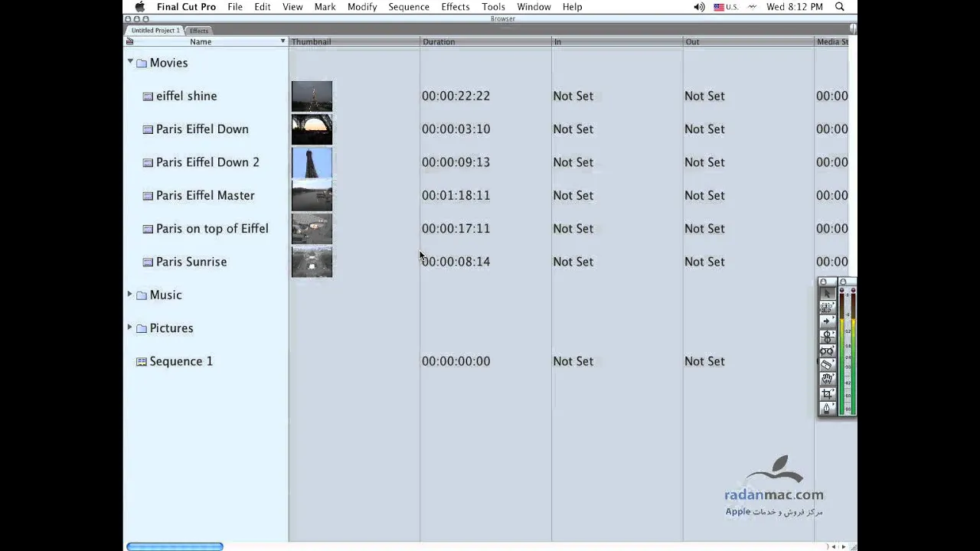Click the Paris Eiffel Master thumbnail

pyautogui.click(x=312, y=196)
